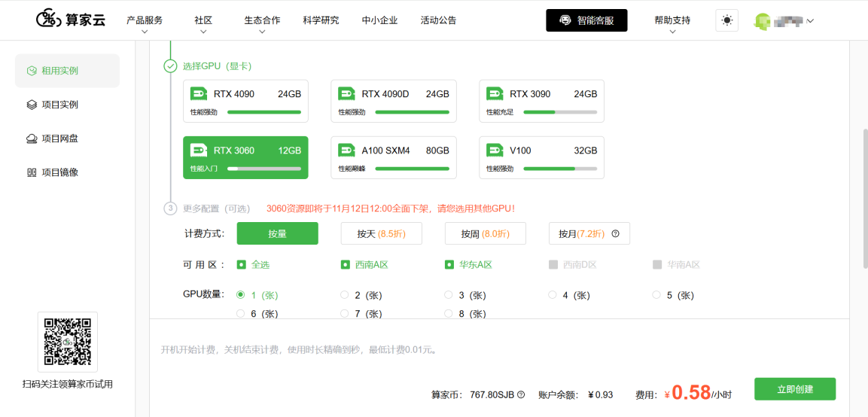Select 6 (张) GPU quantity radio
The image size is (868, 417).
point(240,313)
